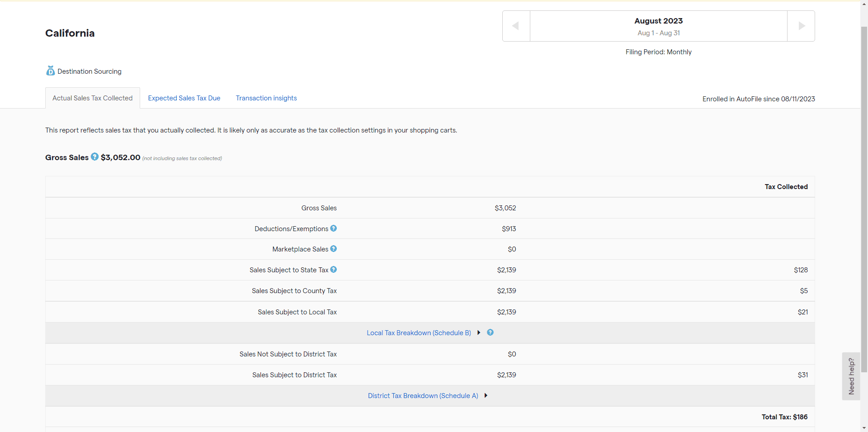This screenshot has height=432, width=868.
Task: Click Sales Subject to District Tax label
Action: pos(294,375)
